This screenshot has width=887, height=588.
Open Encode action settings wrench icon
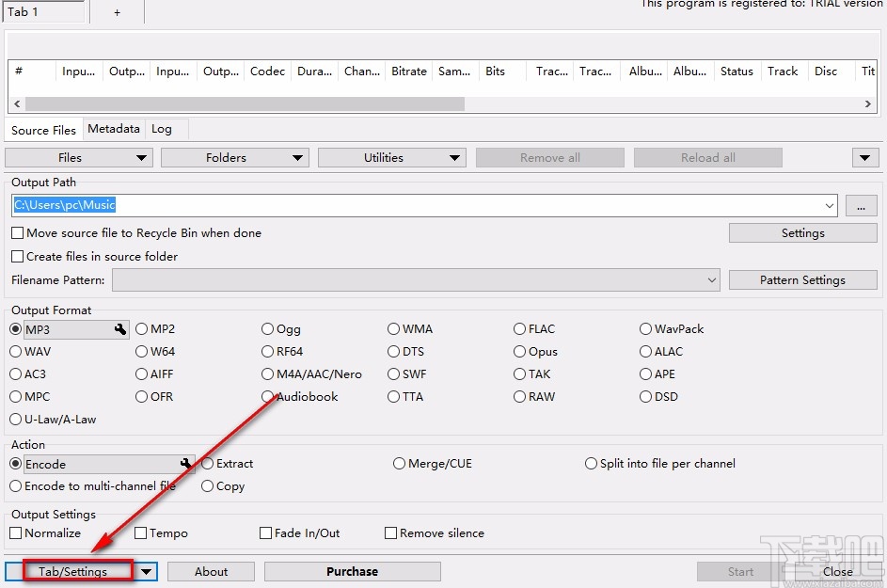coord(185,464)
